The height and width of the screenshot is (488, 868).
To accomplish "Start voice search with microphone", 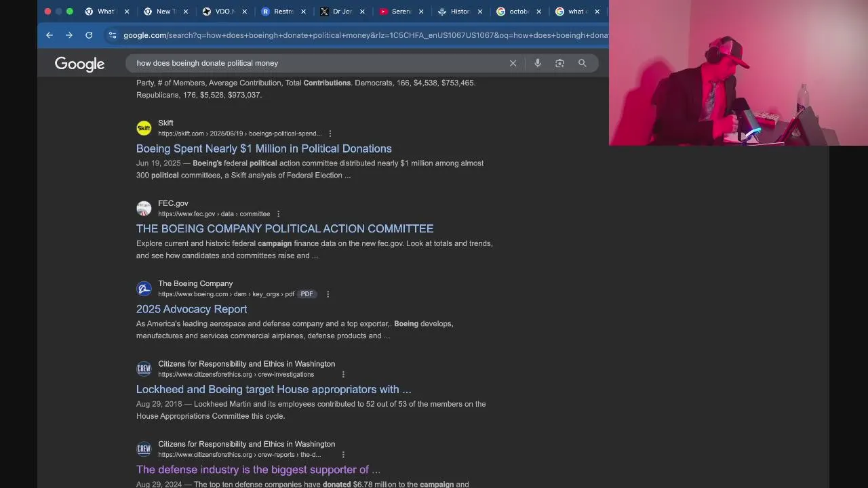I will click(x=537, y=63).
